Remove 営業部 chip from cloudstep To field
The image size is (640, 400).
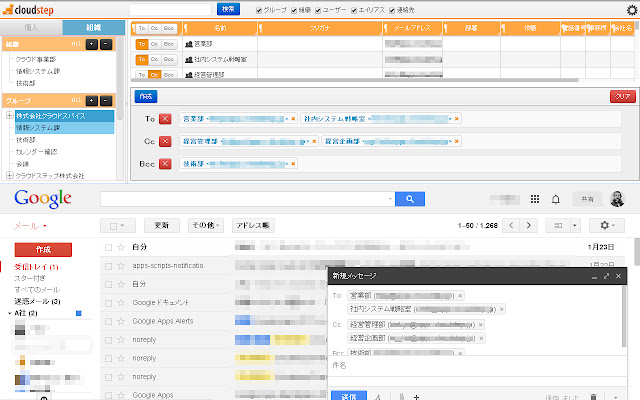pos(293,119)
